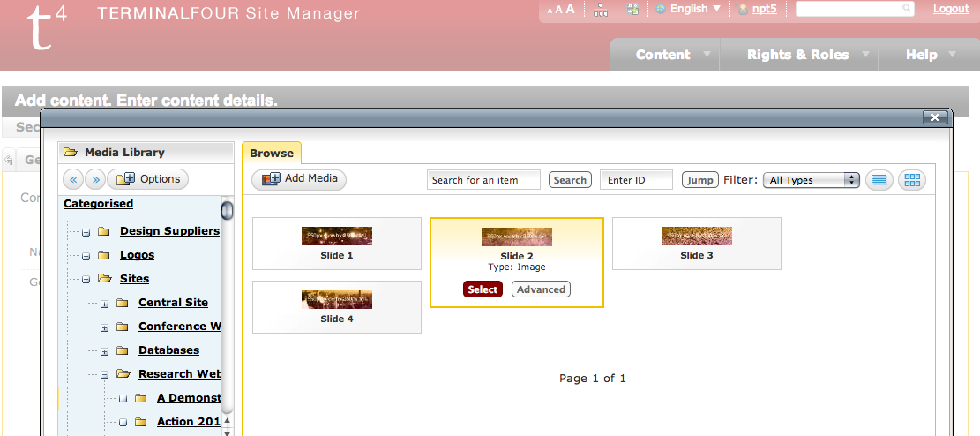Collapse the Sites tree node
The height and width of the screenshot is (436, 980).
pyautogui.click(x=86, y=280)
